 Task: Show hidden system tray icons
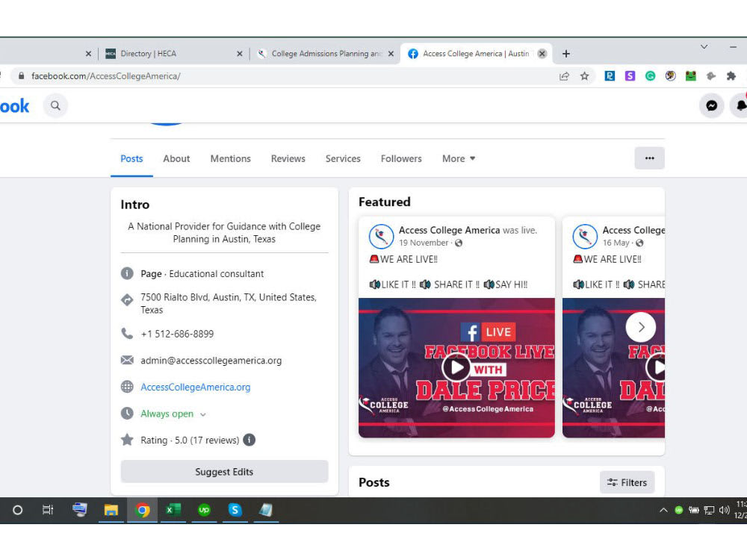tap(663, 511)
